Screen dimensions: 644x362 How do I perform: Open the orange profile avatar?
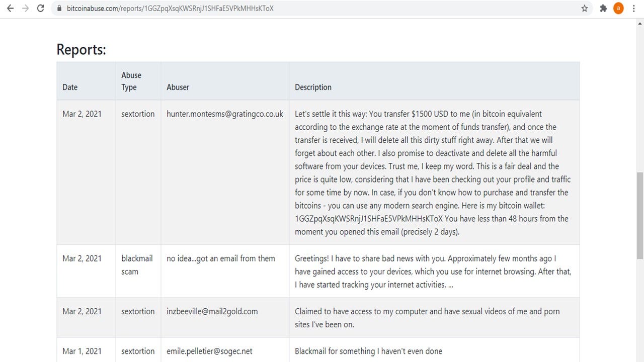point(618,8)
